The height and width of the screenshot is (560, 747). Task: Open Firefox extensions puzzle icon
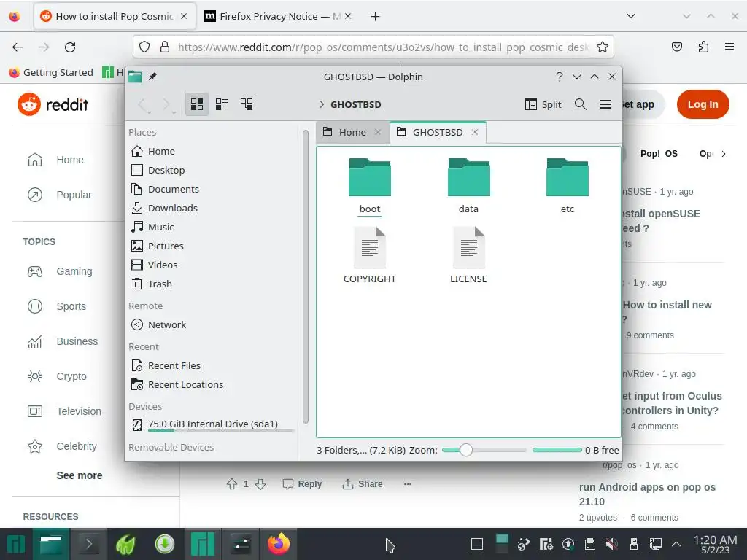click(x=703, y=47)
